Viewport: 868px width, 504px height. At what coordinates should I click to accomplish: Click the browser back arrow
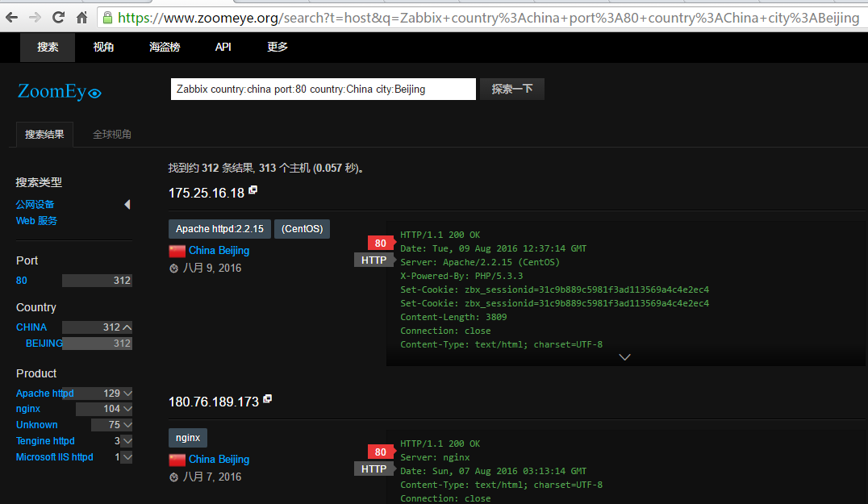click(x=13, y=17)
